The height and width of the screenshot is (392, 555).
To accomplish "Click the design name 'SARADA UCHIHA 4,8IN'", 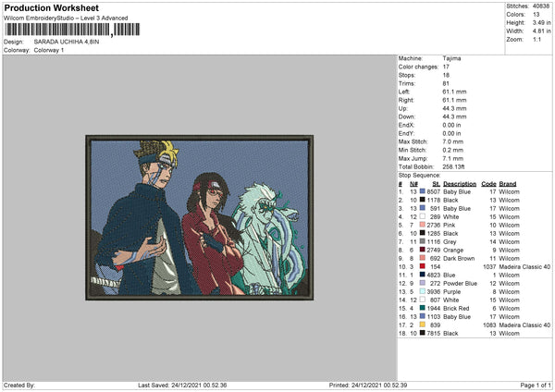I will click(67, 42).
